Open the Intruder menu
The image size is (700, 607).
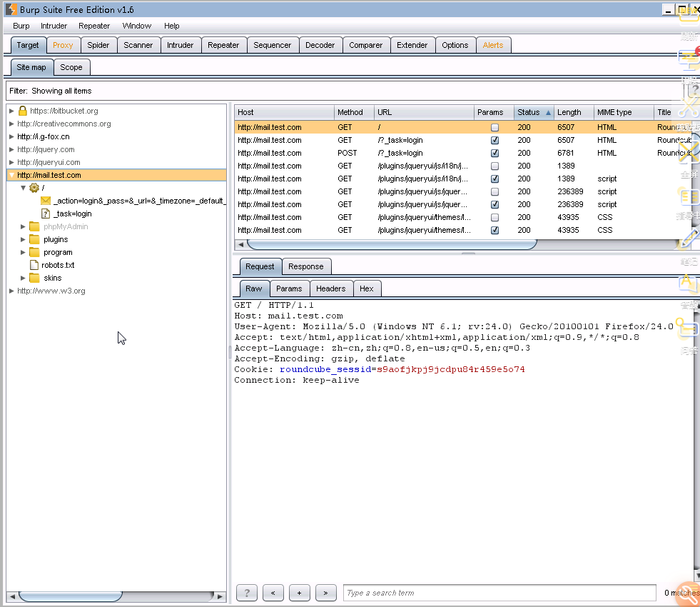pyautogui.click(x=54, y=26)
